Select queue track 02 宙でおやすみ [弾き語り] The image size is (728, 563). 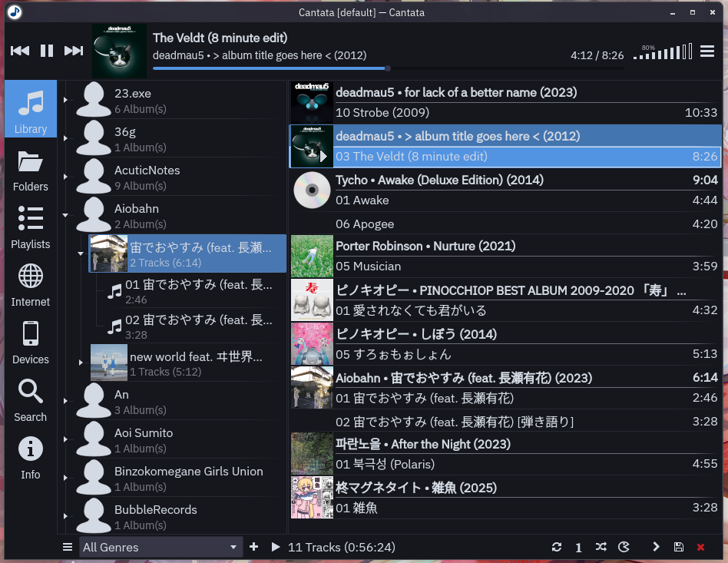(x=527, y=422)
